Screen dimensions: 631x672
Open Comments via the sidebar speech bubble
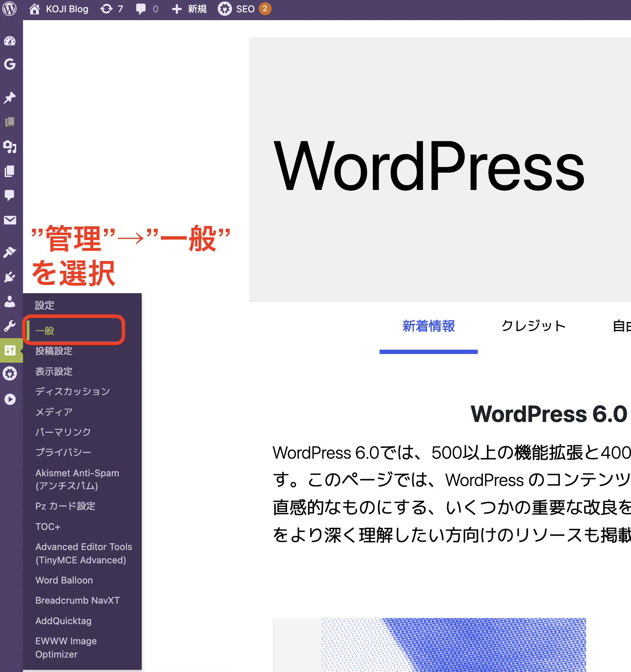pyautogui.click(x=10, y=195)
